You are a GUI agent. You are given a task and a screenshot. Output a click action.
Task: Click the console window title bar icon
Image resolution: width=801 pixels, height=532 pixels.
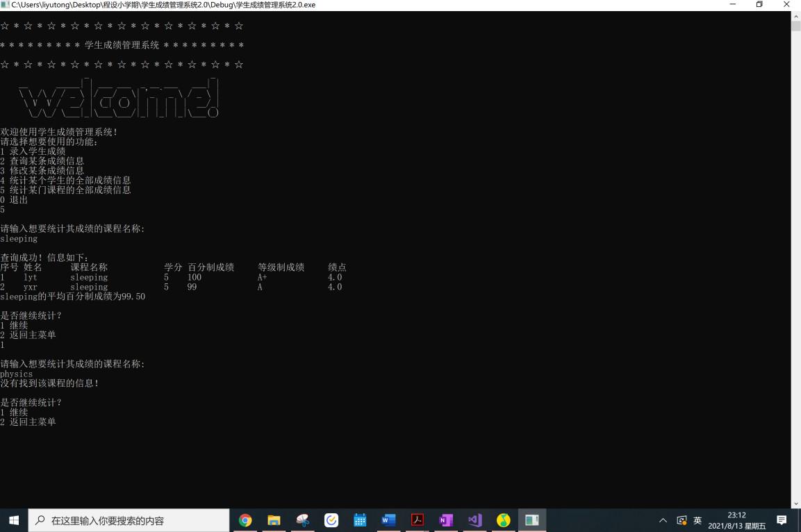point(5,5)
